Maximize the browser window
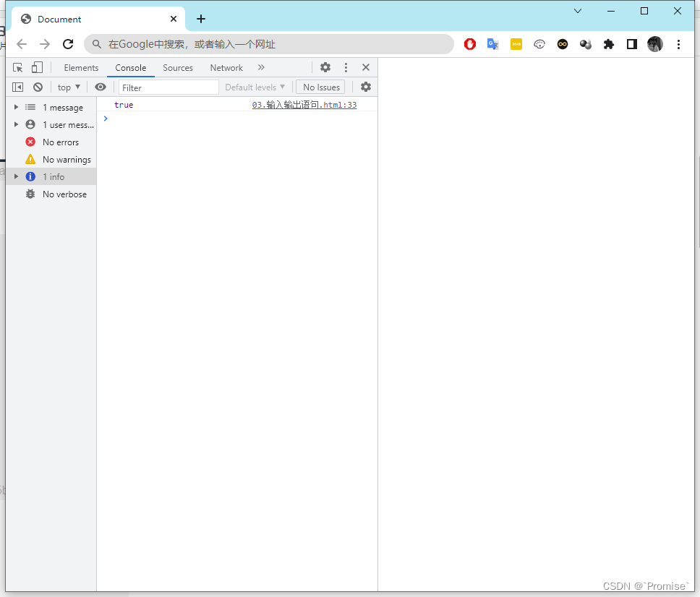 pos(644,11)
